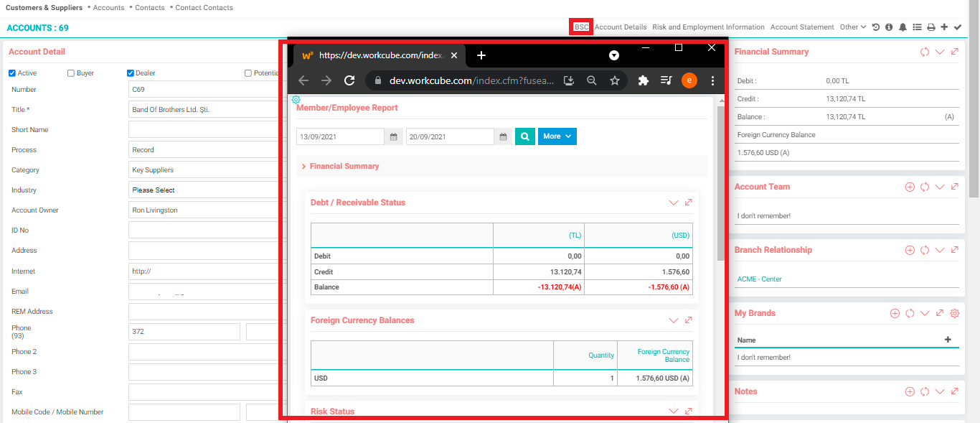The image size is (980, 423).
Task: Add a brand with the My Brands plus circle
Action: tap(895, 314)
